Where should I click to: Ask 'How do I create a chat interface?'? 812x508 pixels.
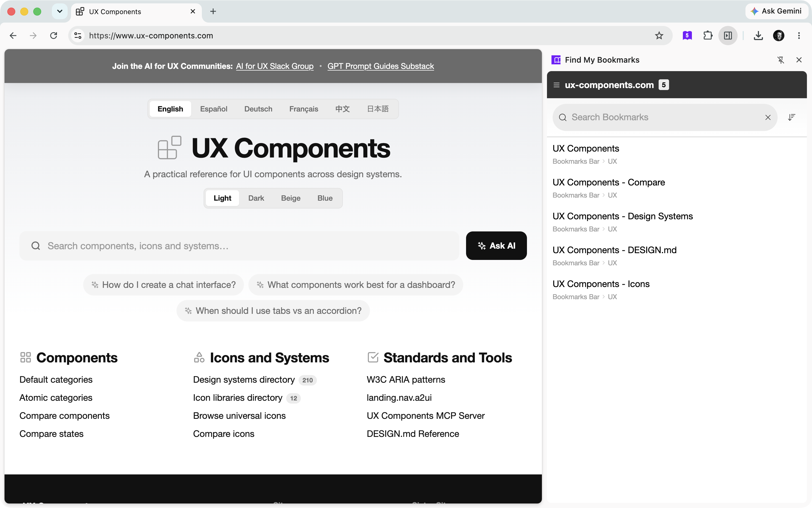164,285
